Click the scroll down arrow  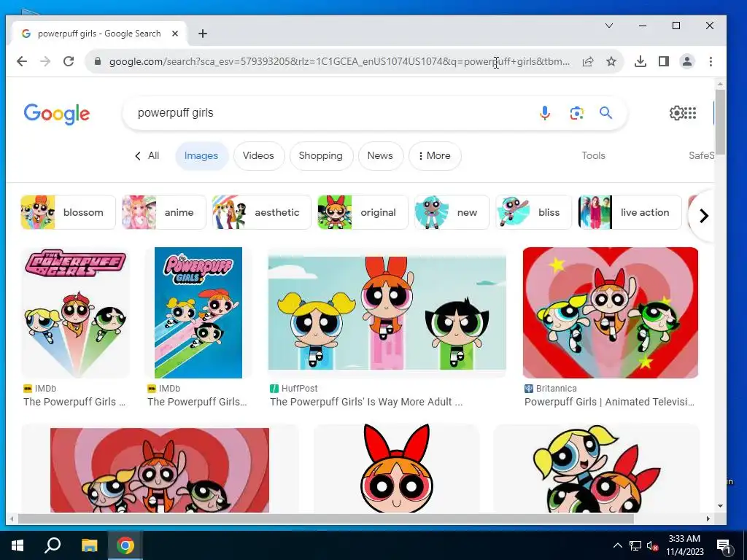coord(720,506)
